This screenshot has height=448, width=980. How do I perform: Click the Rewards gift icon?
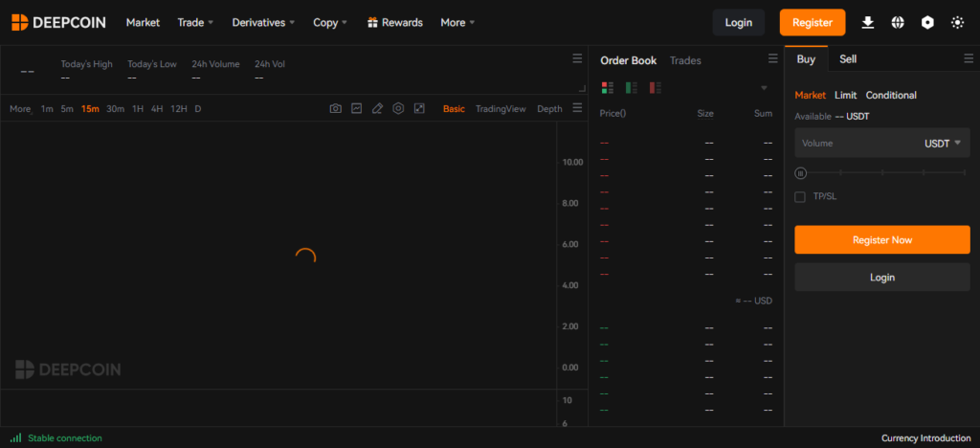(372, 22)
